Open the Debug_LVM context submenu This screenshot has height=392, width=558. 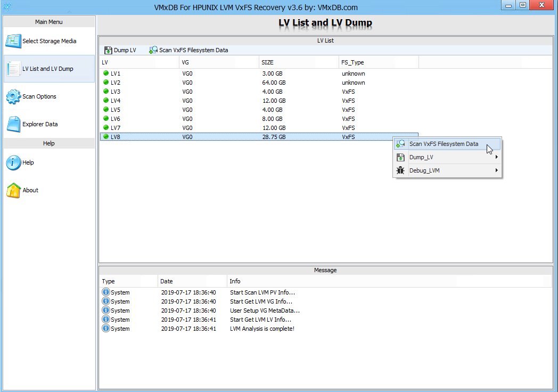(x=447, y=170)
